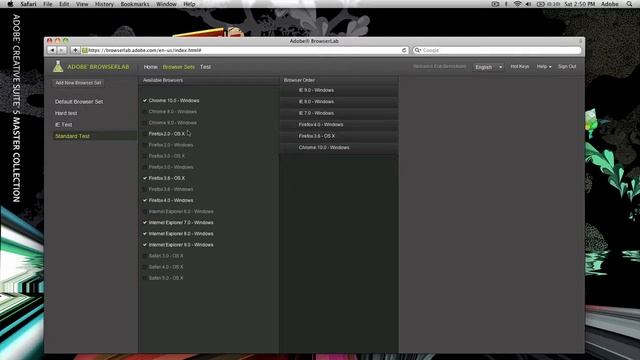The width and height of the screenshot is (640, 360).
Task: Open the Apple menu
Action: tap(10, 4)
